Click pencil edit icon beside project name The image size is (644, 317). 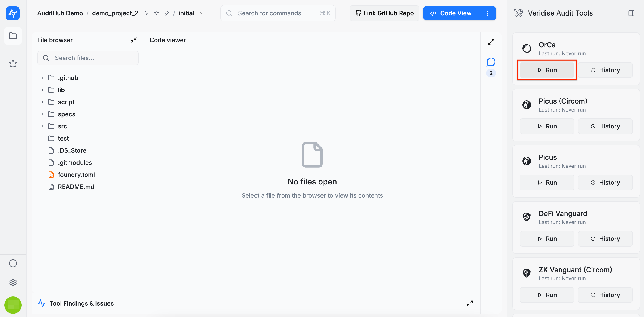[x=167, y=13]
